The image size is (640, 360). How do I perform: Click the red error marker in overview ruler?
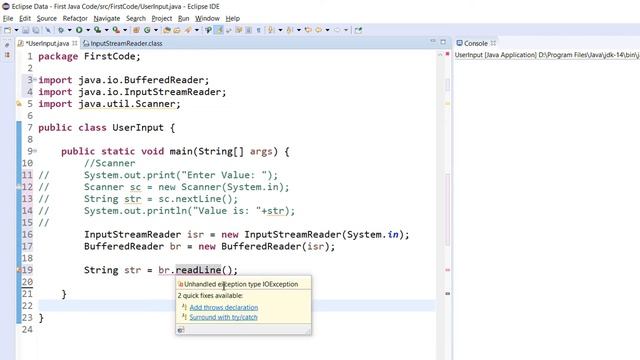point(447,270)
